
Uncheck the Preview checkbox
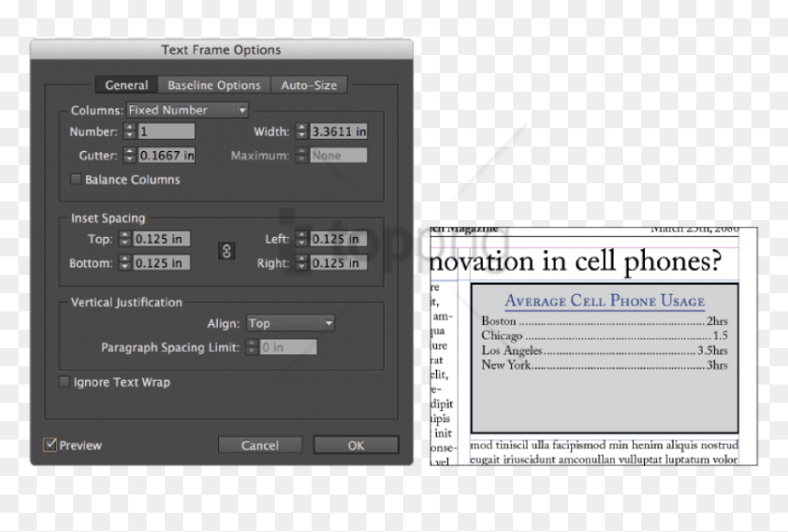[x=49, y=445]
